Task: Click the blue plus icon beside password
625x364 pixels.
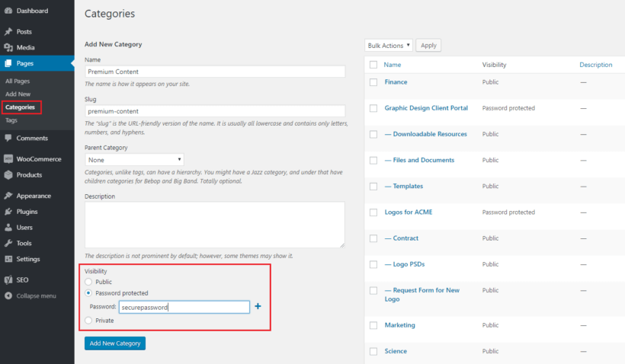Action: (x=258, y=306)
